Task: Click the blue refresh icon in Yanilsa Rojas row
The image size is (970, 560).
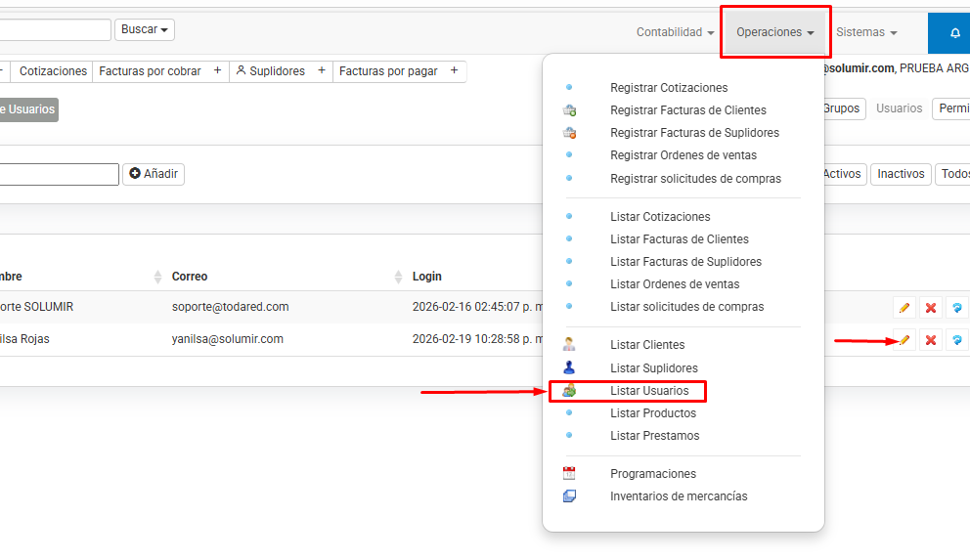Action: (957, 340)
